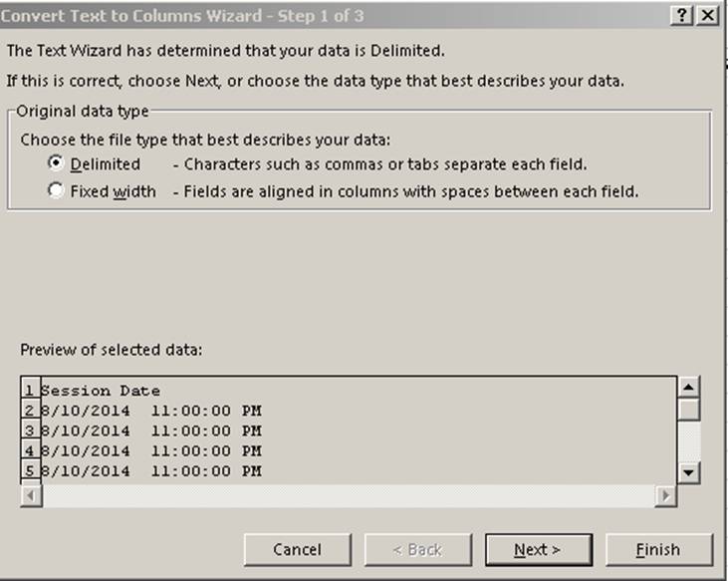Click row number 4 in data preview
The image size is (728, 581).
pos(30,450)
